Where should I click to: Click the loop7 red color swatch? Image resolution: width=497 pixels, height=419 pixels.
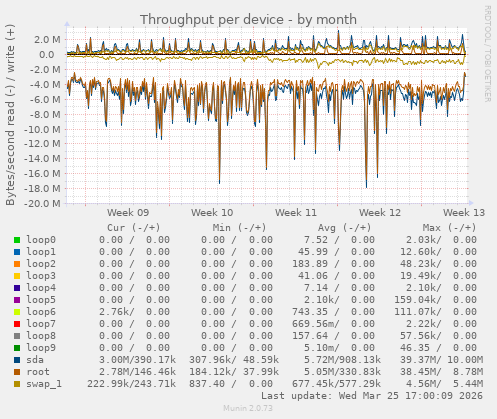click(x=17, y=324)
